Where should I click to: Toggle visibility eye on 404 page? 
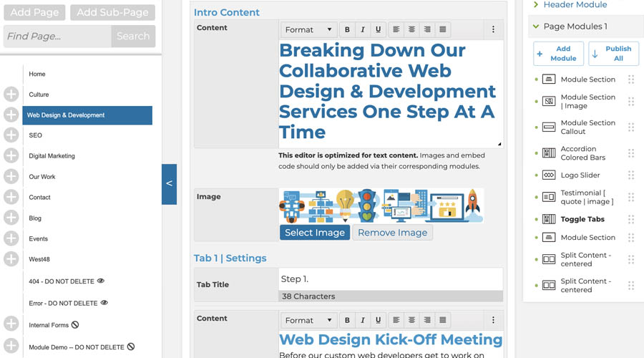(101, 281)
